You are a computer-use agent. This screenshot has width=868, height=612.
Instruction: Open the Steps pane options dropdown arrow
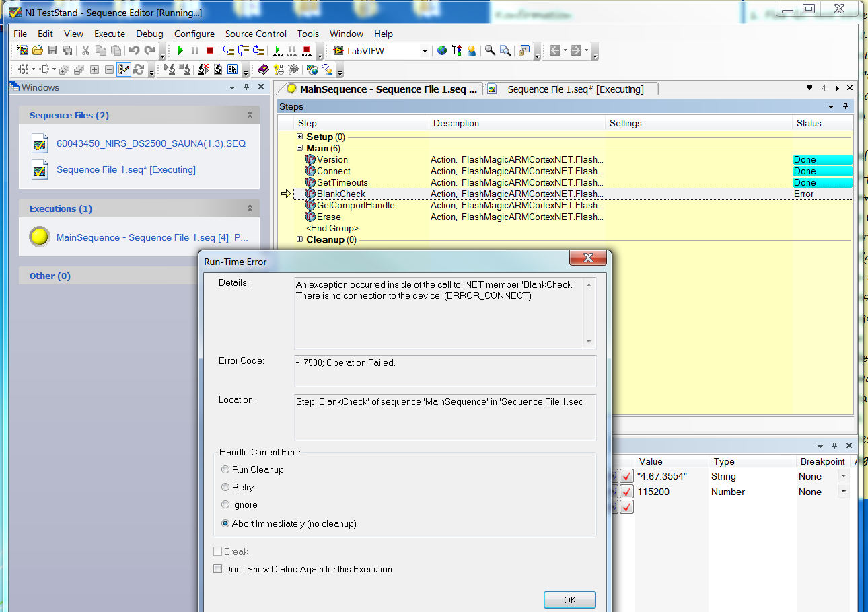coord(831,106)
